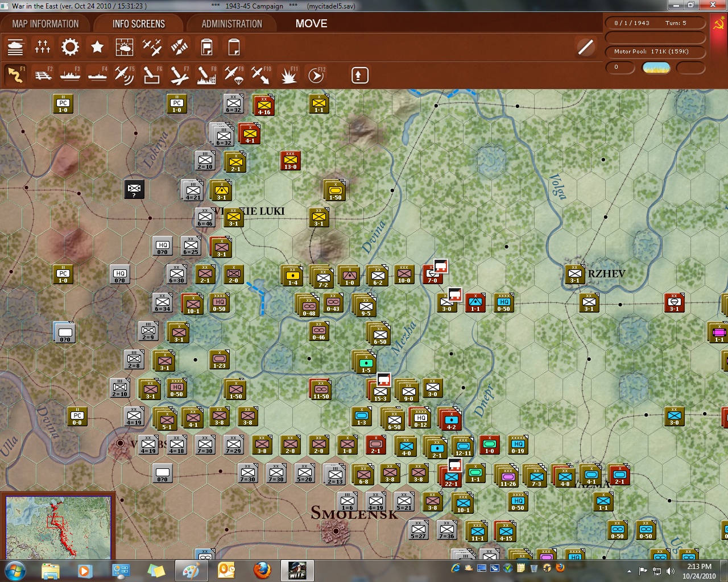Open the air doctrine aircraft icon
The height and width of the screenshot is (582, 728).
click(x=152, y=47)
